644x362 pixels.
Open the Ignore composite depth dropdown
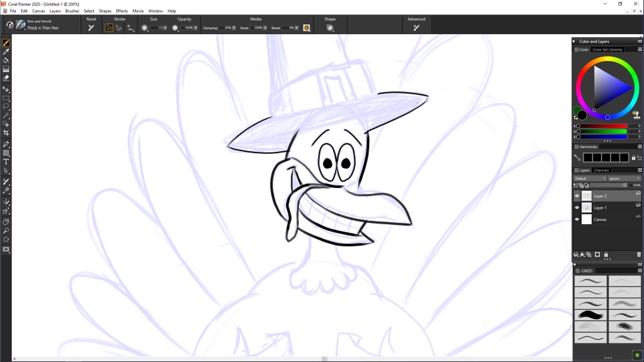[624, 178]
